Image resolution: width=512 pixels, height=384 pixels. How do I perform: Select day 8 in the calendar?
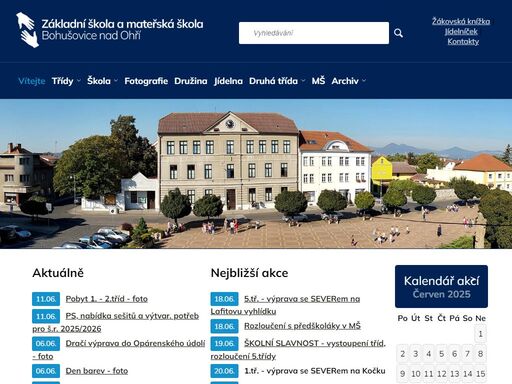click(480, 354)
